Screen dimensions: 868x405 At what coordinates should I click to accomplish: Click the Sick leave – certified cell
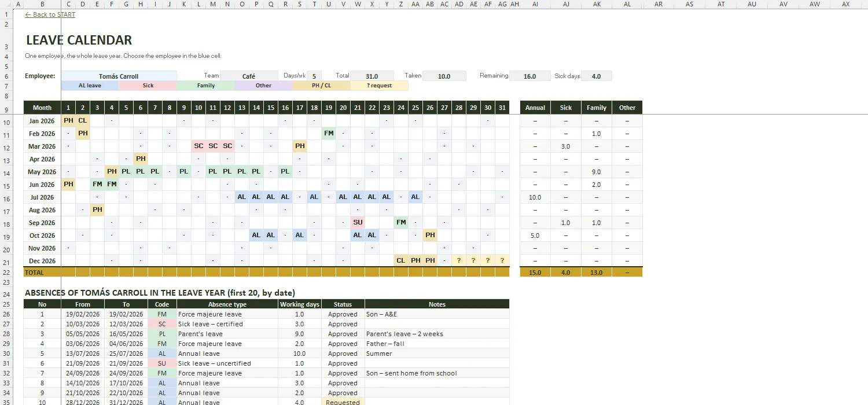tap(227, 324)
